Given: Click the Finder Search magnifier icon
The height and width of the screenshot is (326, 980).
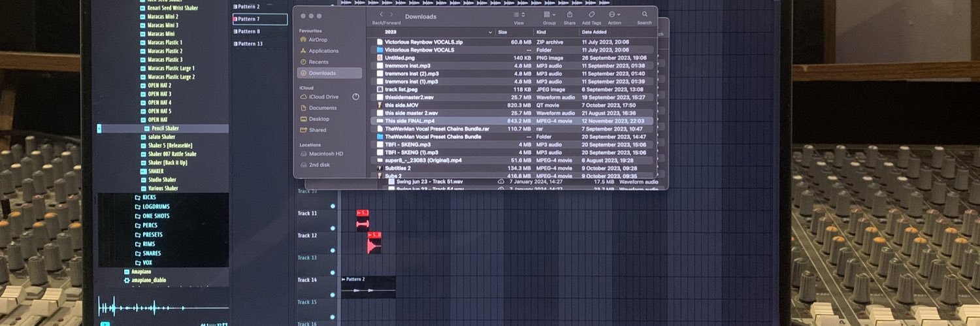Looking at the screenshot, I should (645, 14).
